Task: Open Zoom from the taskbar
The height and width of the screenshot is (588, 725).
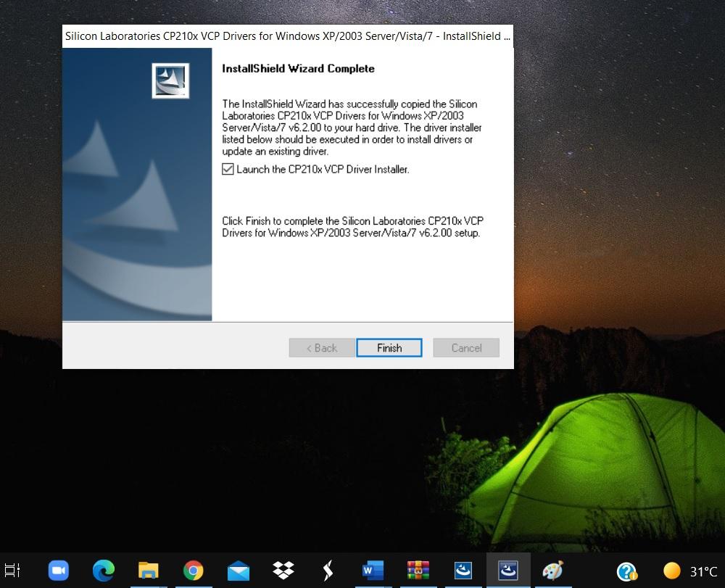Action: 58,571
